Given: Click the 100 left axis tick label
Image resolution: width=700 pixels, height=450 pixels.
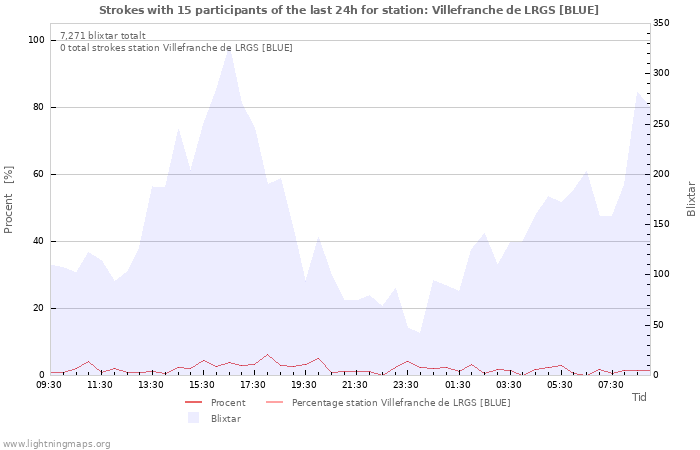Looking at the screenshot, I should (36, 40).
